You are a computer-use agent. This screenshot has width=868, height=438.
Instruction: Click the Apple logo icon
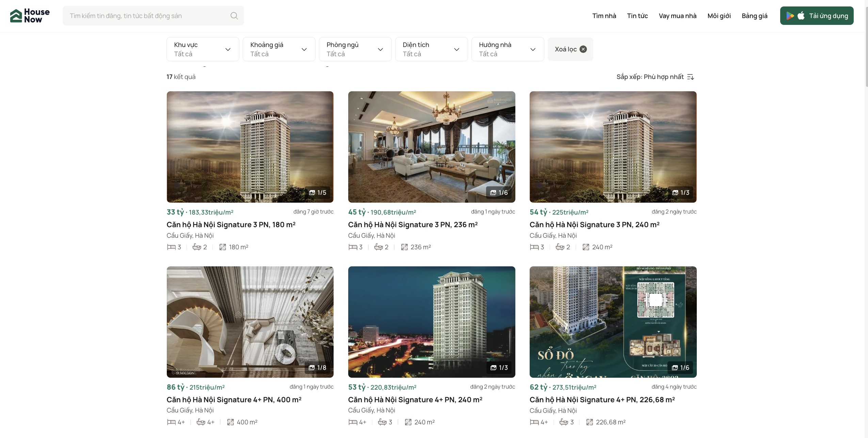click(801, 16)
